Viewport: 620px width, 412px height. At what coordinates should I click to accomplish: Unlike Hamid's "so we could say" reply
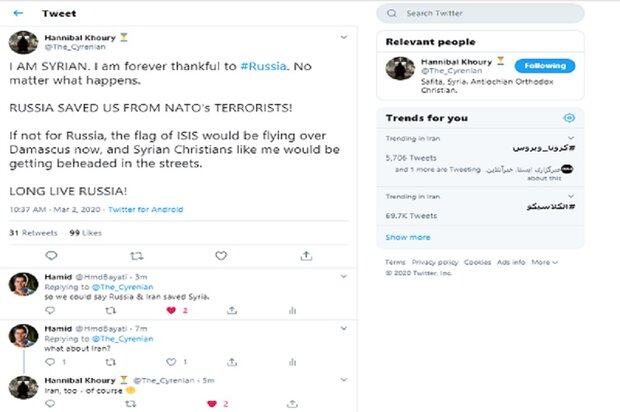(x=171, y=311)
